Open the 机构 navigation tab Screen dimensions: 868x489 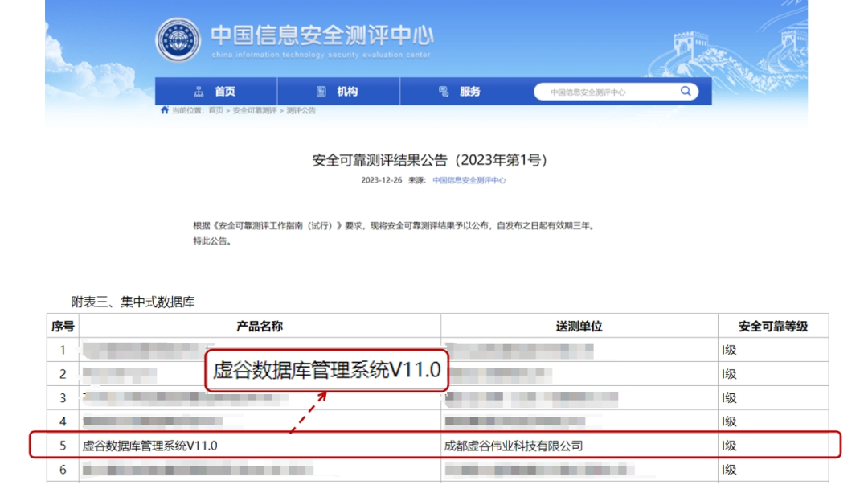click(x=338, y=92)
